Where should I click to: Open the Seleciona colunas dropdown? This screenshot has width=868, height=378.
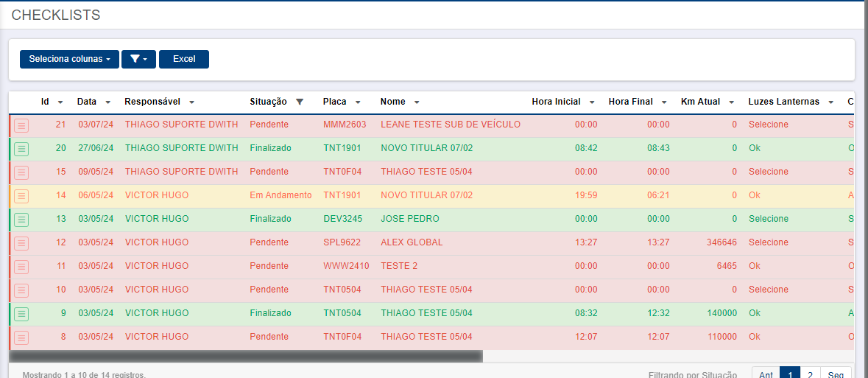point(70,59)
